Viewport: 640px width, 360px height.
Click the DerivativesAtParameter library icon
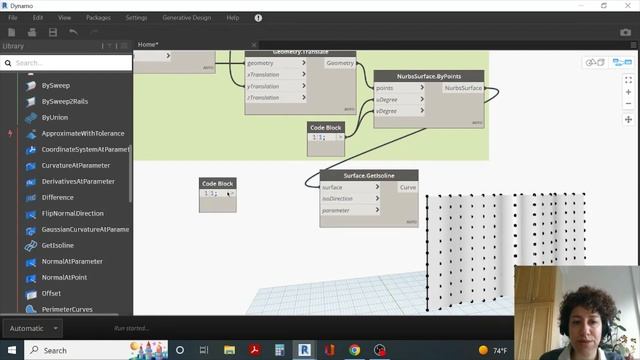tap(31, 182)
